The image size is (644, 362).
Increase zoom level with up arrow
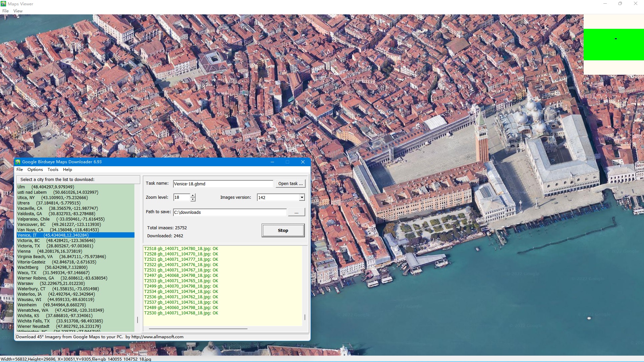tap(193, 196)
